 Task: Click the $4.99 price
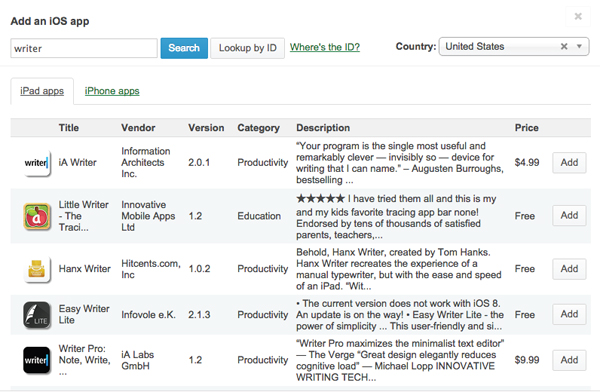pos(527,162)
